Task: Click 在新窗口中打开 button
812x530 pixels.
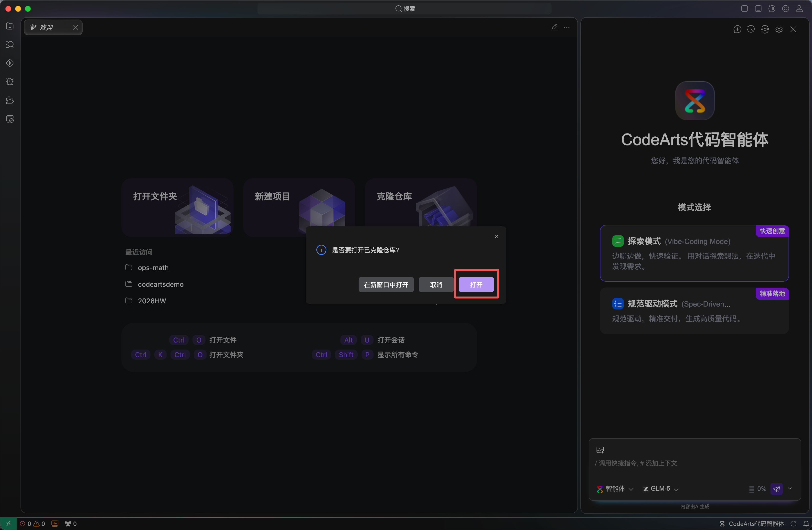Action: pos(386,285)
